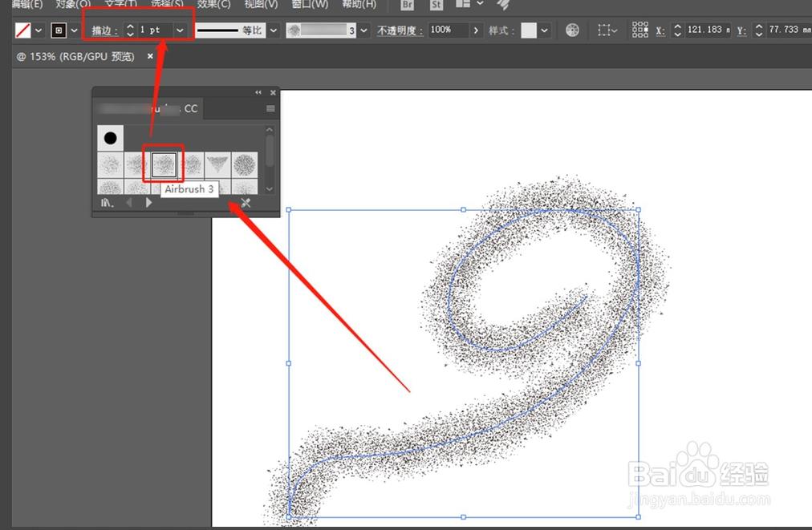Open the Adobe Stock (St) icon

[436, 5]
